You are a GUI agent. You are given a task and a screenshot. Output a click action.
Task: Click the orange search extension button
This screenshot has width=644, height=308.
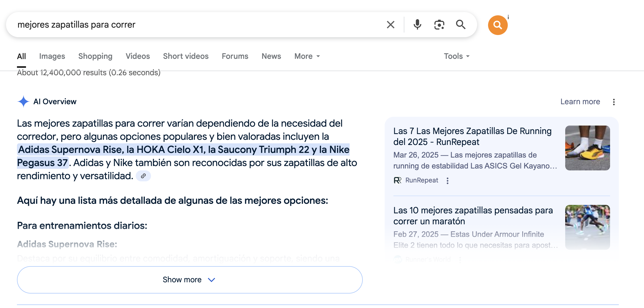pos(498,25)
